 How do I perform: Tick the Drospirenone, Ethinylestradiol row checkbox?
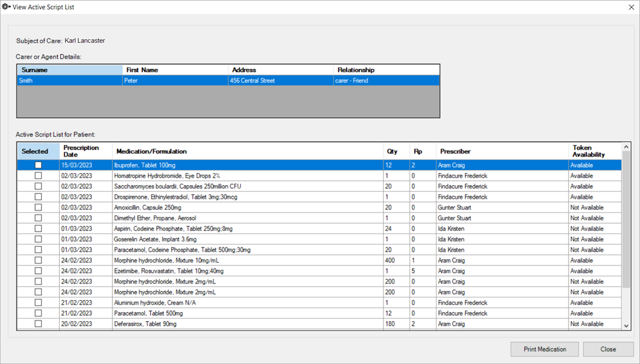click(38, 197)
